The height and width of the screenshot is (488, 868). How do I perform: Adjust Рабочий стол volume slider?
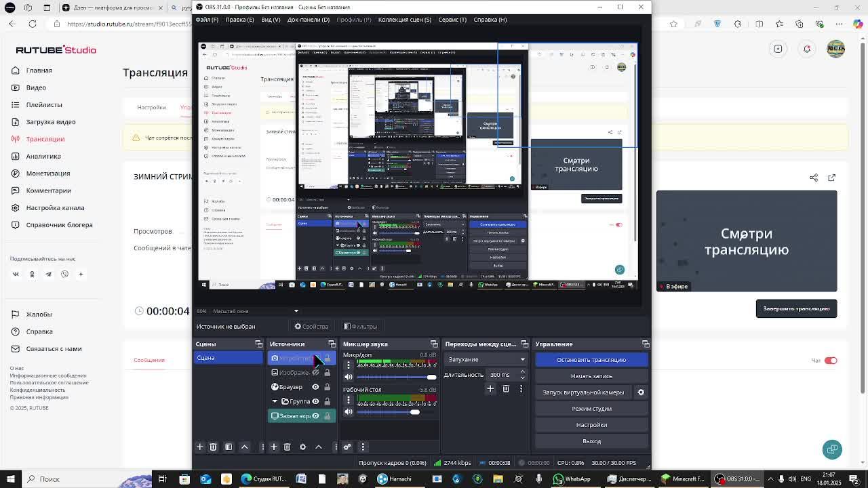click(x=397, y=412)
